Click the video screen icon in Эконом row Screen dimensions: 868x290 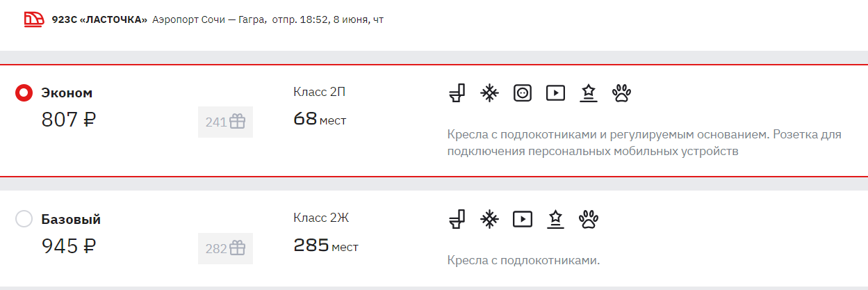click(x=555, y=92)
